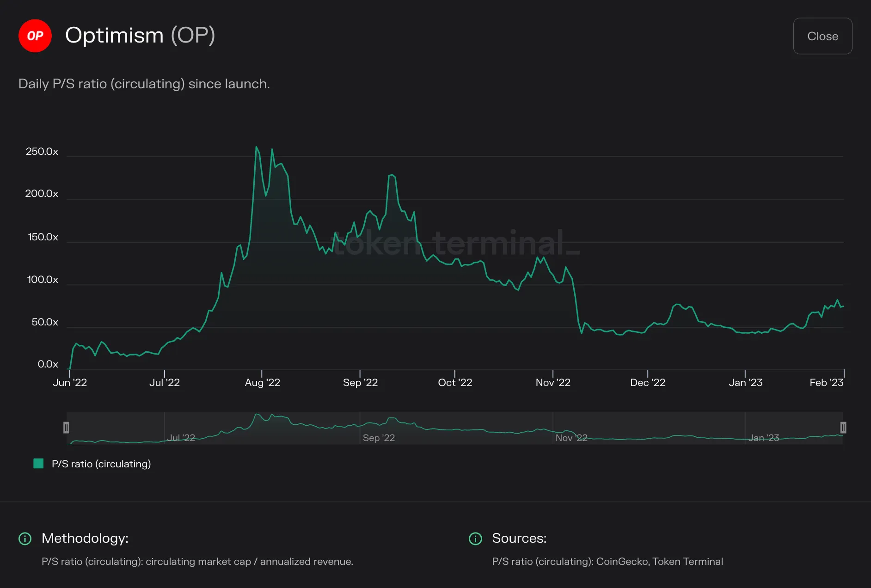Click the 250.0x y-axis label
Viewport: 871px width, 588px height.
[42, 152]
